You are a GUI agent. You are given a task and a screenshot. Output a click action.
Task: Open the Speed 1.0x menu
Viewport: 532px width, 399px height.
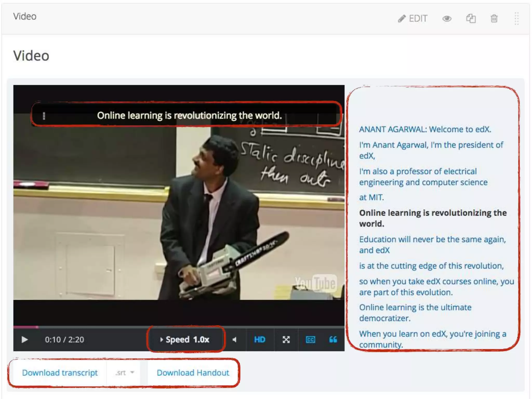185,340
